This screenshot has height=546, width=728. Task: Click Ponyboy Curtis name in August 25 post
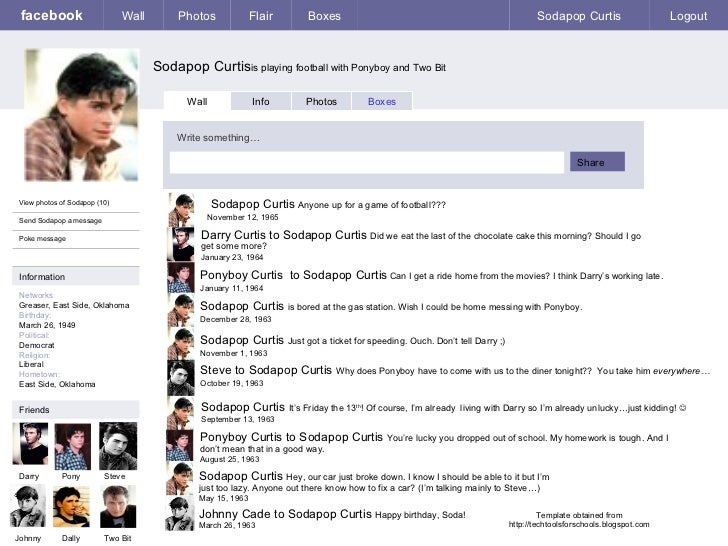241,437
